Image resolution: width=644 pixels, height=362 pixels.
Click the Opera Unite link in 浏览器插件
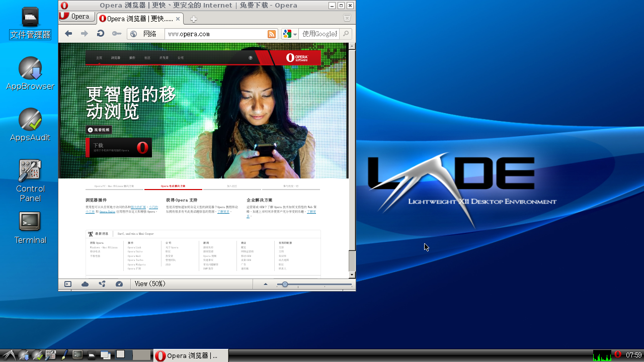pyautogui.click(x=107, y=212)
